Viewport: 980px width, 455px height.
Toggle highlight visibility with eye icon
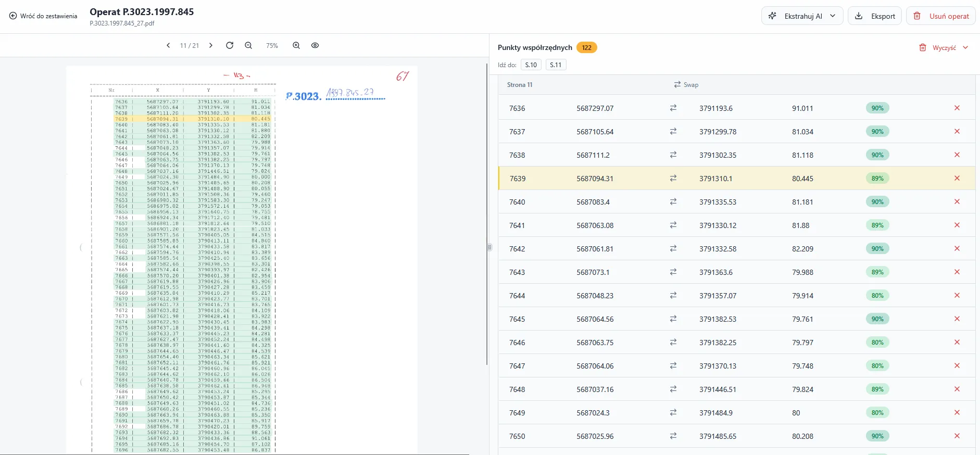tap(315, 45)
